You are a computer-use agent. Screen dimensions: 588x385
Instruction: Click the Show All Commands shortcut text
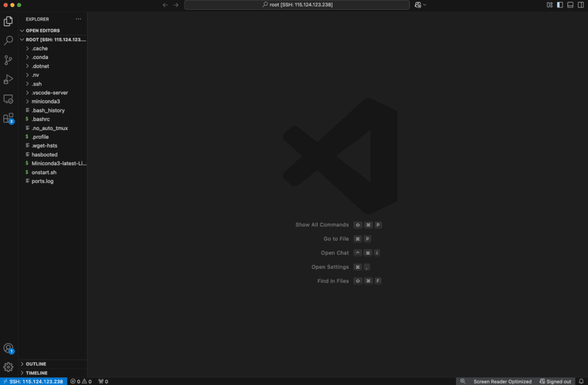[322, 225]
